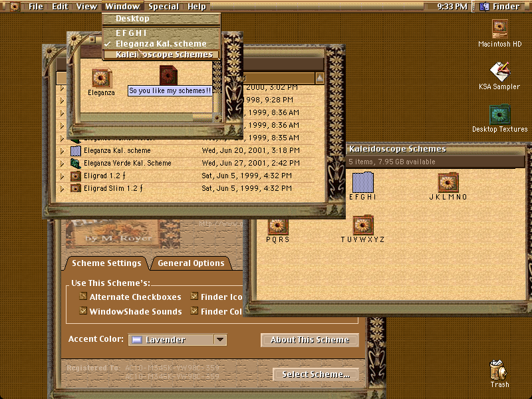This screenshot has height=399, width=532.
Task: Click the Window menu title
Action: point(122,7)
